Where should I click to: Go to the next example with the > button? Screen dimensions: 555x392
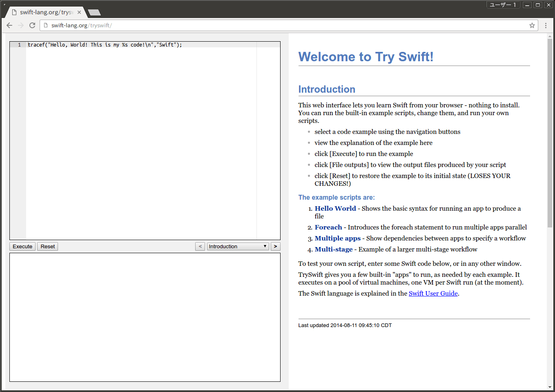276,247
